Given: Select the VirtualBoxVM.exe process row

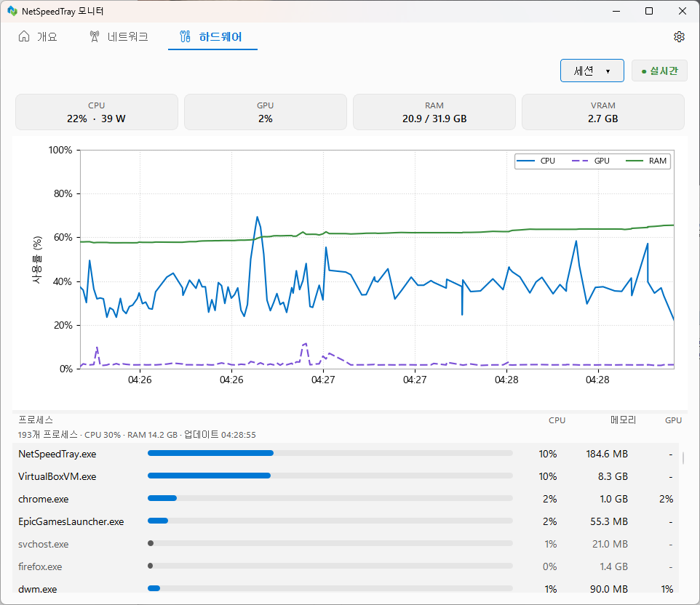Looking at the screenshot, I should tap(346, 476).
